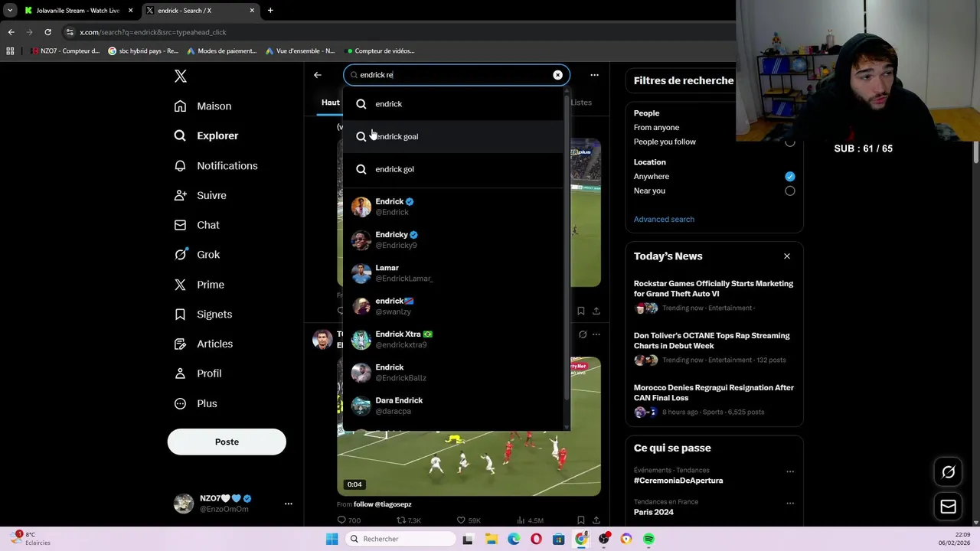Open Windows Start menu

point(332,539)
